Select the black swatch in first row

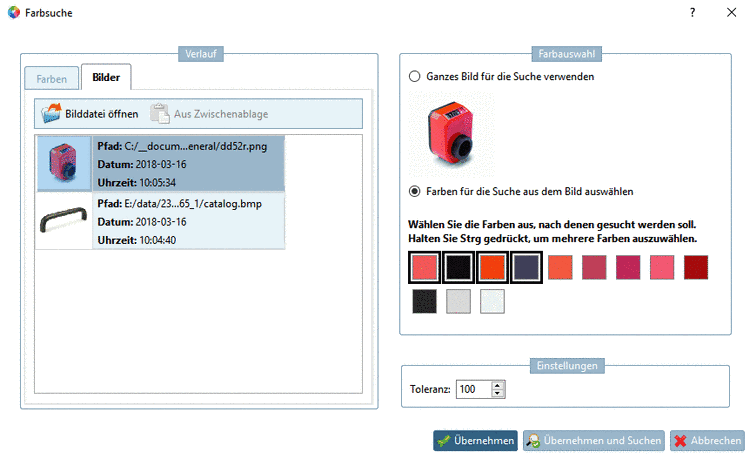click(458, 267)
